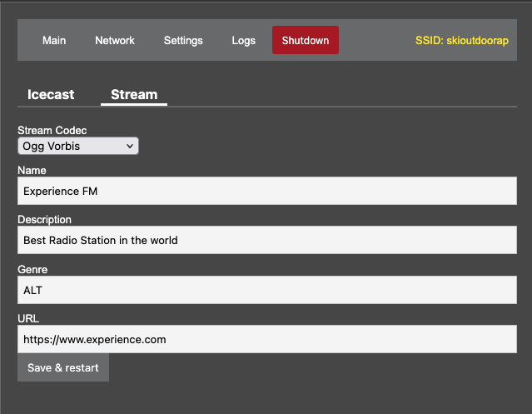Viewport: 532px width, 414px height.
Task: Open the Main navigation page
Action: click(x=54, y=40)
